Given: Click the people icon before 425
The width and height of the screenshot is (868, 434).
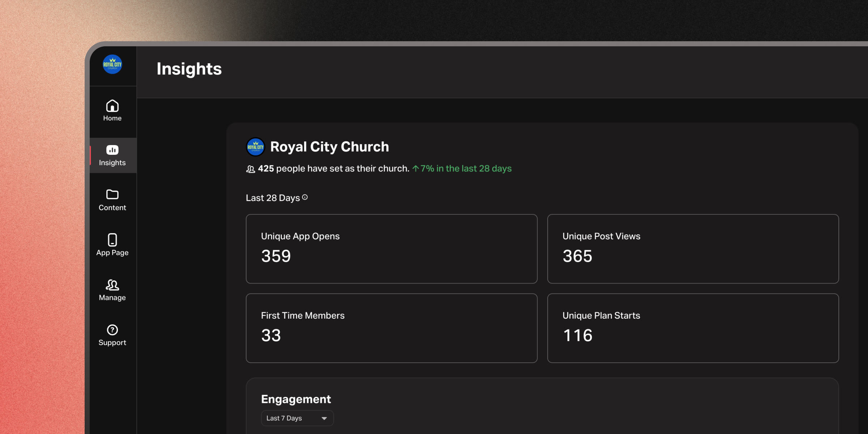Looking at the screenshot, I should pos(251,169).
